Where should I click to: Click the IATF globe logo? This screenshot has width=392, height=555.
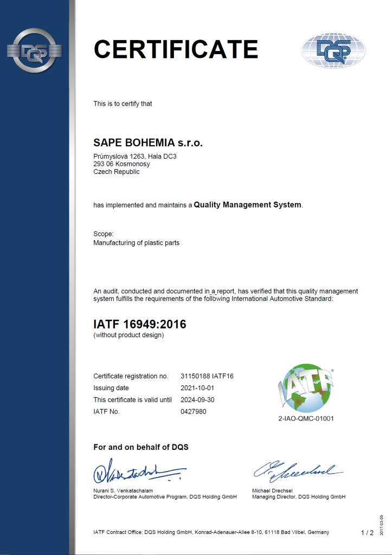click(x=306, y=388)
